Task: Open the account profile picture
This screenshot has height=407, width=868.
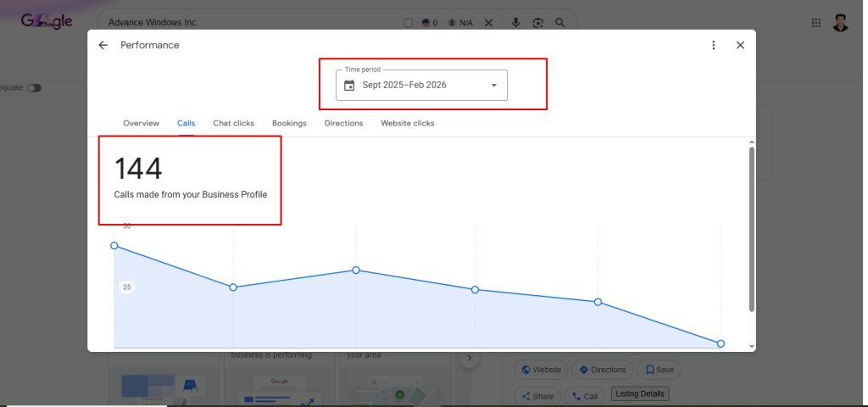Action: click(x=840, y=23)
